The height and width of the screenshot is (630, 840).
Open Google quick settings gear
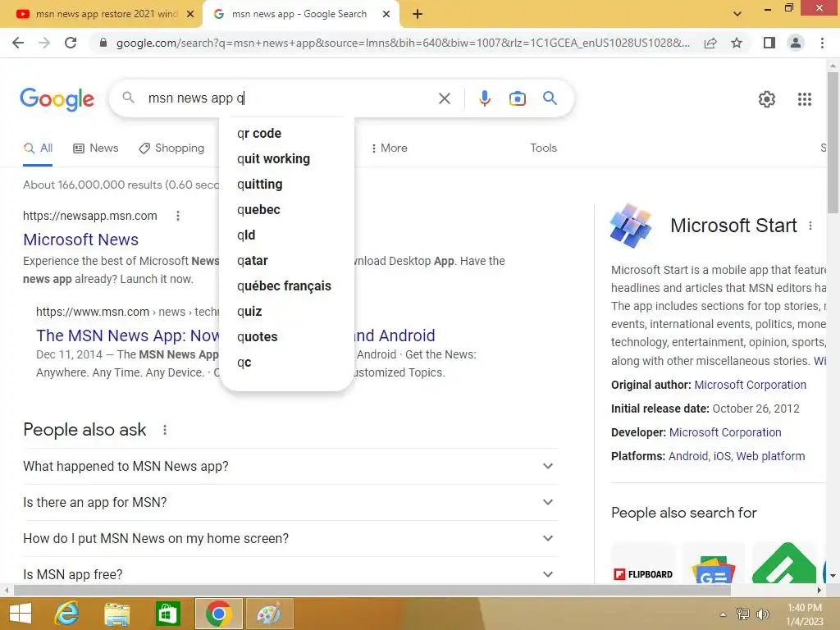tap(767, 99)
